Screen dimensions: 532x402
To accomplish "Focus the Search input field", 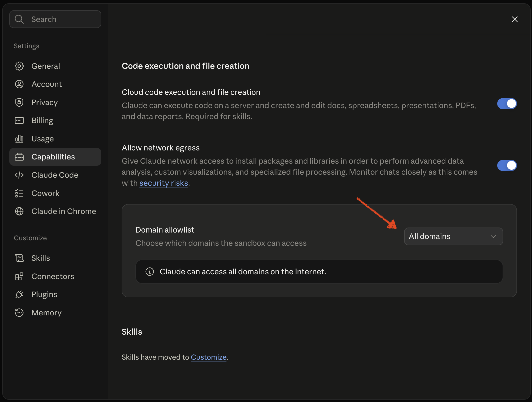I will click(55, 19).
